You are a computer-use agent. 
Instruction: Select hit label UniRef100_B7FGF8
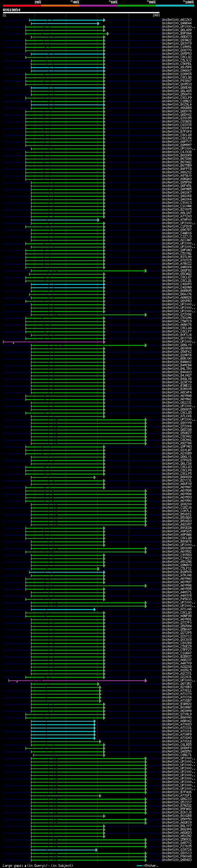[x=177, y=131]
